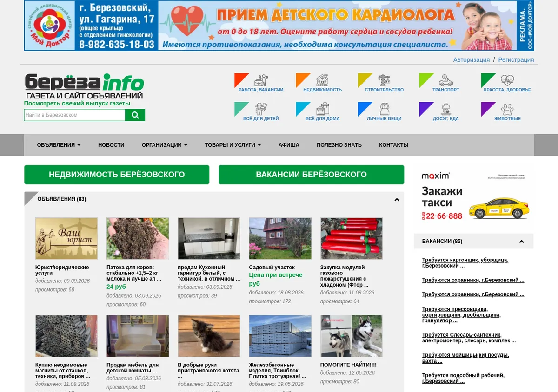Select the Строительство crane icon category
The image size is (558, 392).
(384, 80)
